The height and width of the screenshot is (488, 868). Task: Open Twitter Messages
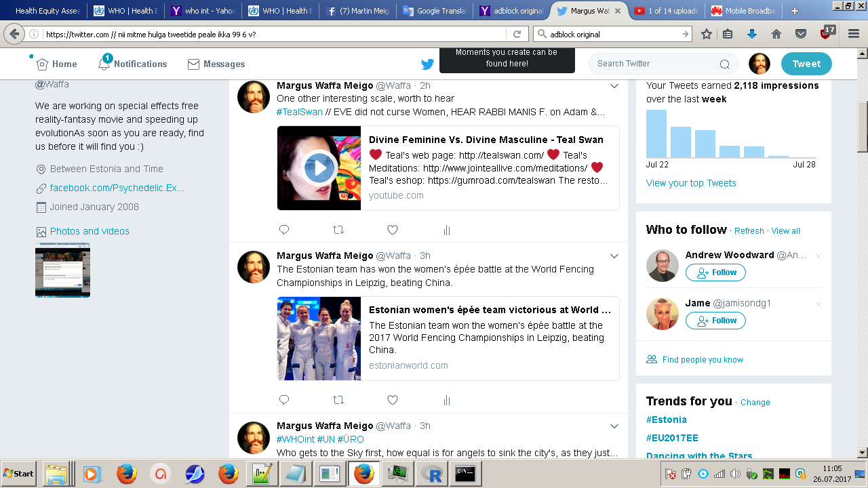click(x=216, y=64)
